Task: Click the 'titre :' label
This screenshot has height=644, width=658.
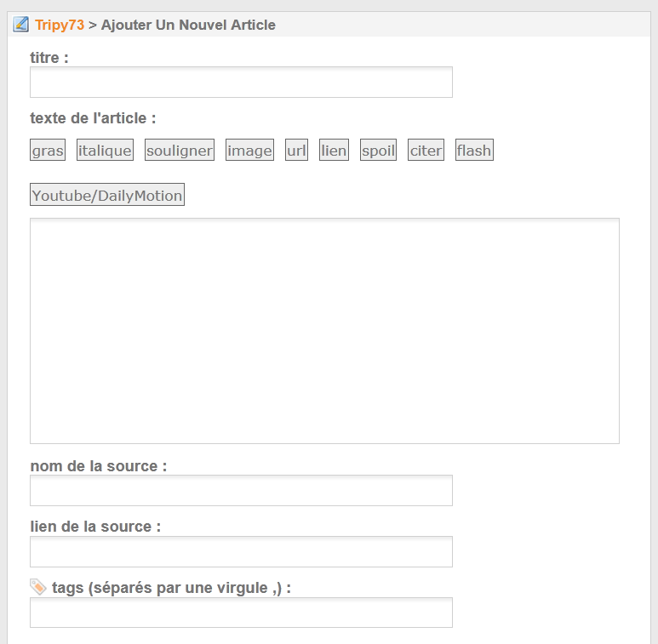Action: [49, 58]
